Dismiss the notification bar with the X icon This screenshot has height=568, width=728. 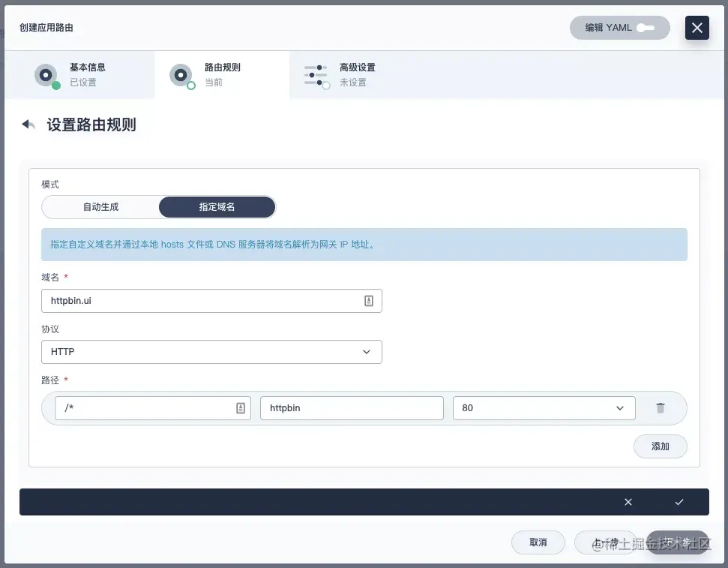point(628,502)
